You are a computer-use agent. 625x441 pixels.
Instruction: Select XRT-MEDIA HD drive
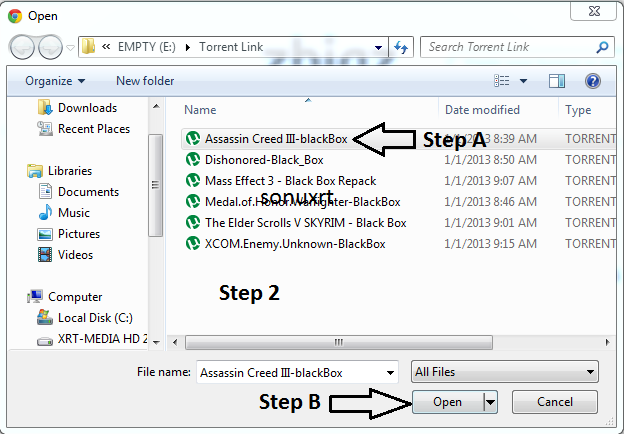click(x=102, y=339)
